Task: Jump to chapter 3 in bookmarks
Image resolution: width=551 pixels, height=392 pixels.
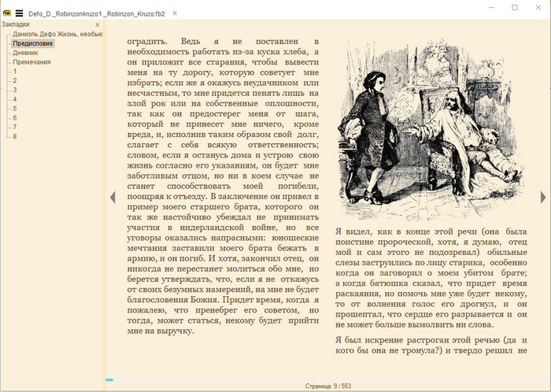Action: pyautogui.click(x=15, y=90)
